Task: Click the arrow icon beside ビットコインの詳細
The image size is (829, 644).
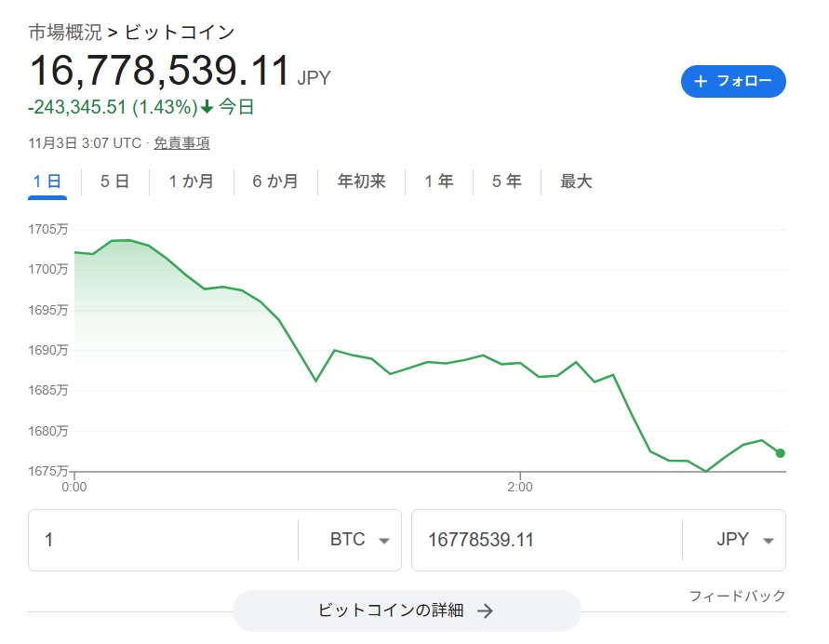Action: (484, 610)
